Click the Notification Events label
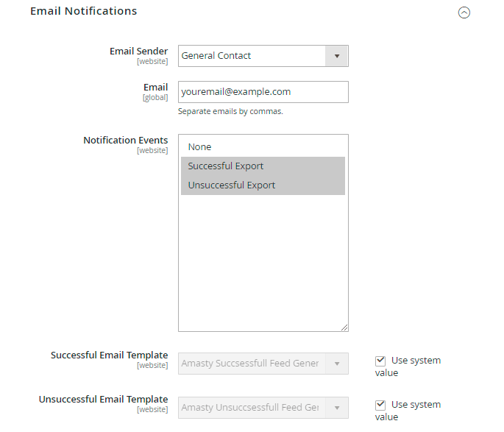Image resolution: width=504 pixels, height=432 pixels. point(125,140)
